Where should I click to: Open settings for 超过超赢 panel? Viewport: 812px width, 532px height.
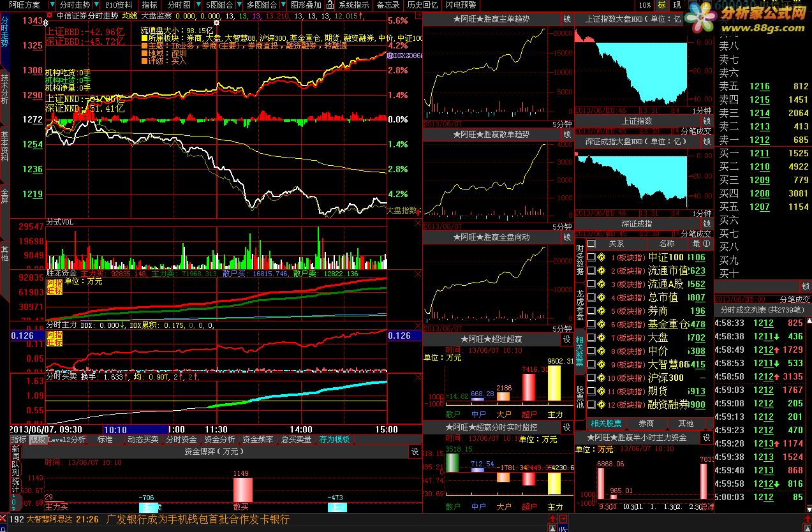[568, 339]
